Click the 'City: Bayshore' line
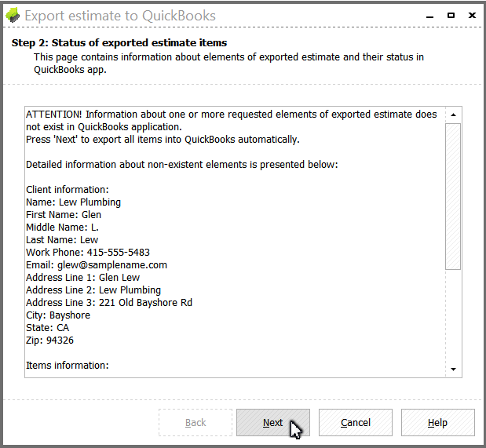 click(58, 315)
